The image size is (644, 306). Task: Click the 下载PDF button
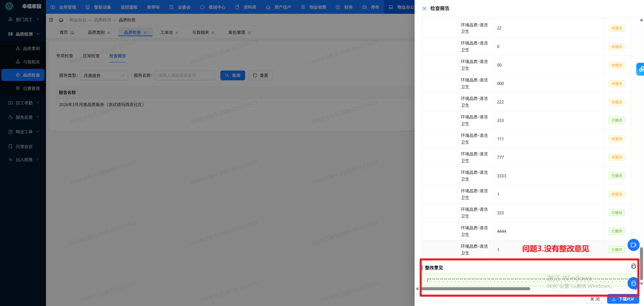(623, 299)
